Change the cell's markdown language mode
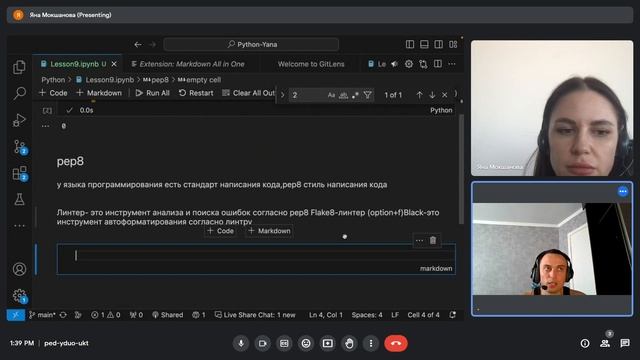The image size is (640, 360). (x=436, y=269)
